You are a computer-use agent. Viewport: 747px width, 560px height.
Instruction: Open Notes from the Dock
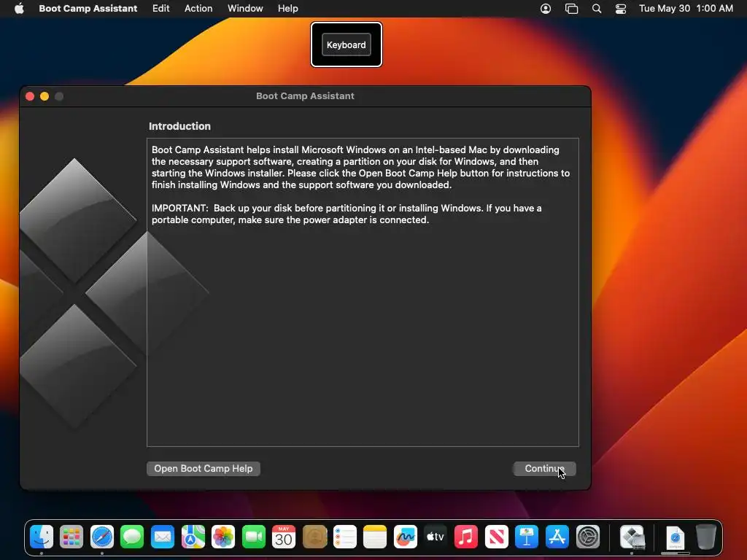(x=375, y=537)
